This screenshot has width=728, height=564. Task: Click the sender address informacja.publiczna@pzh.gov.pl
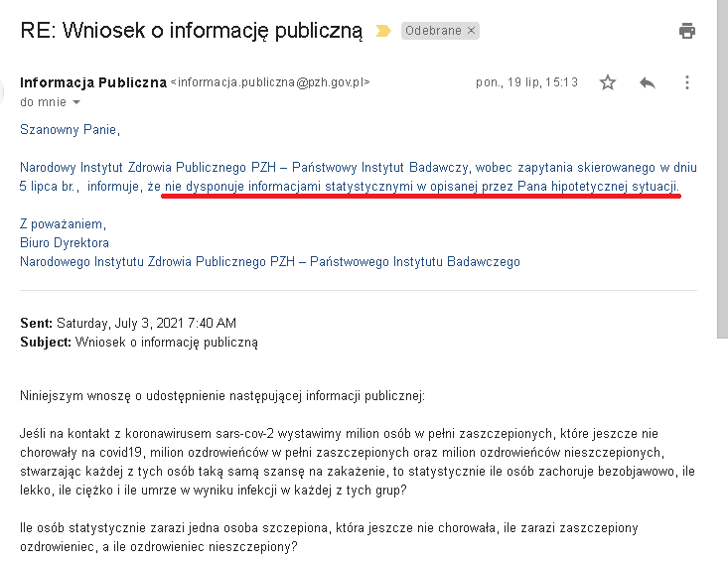pyautogui.click(x=276, y=83)
